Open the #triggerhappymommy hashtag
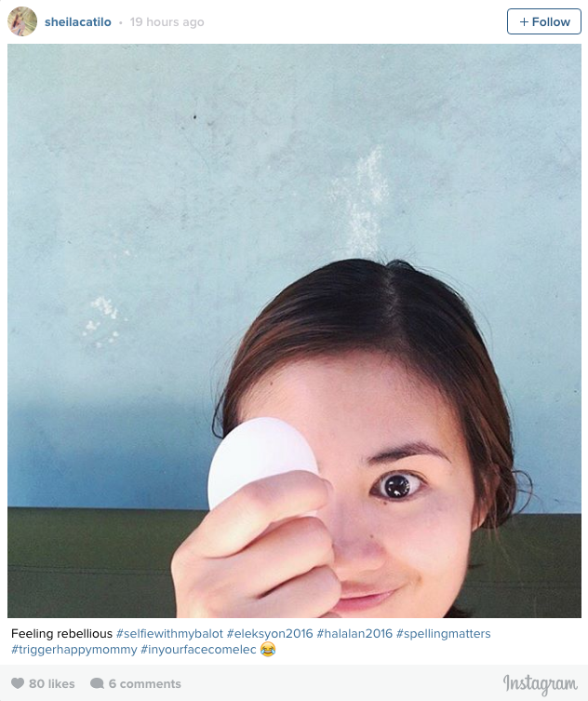This screenshot has height=701, width=588. (74, 650)
